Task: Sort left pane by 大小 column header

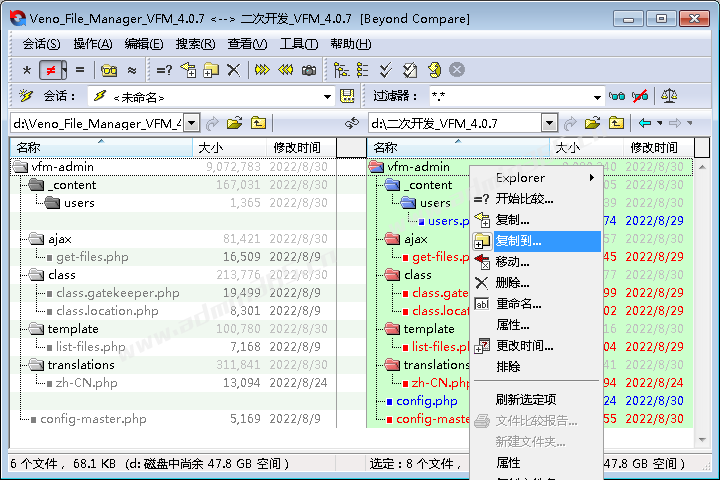Action: [x=229, y=147]
